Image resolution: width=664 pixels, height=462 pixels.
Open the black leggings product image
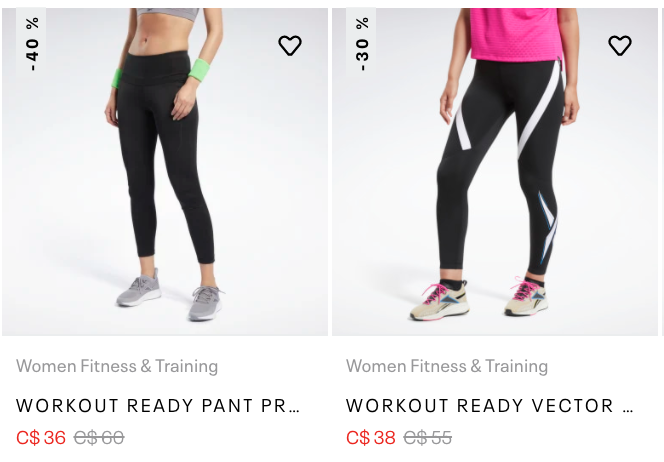[165, 172]
